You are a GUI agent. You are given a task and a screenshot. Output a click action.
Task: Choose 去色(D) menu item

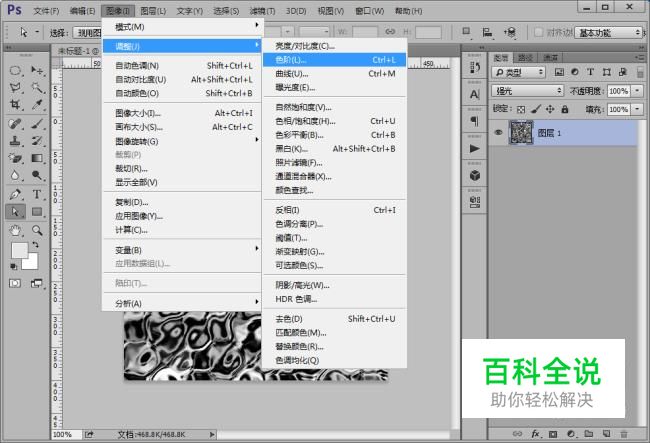[335, 319]
